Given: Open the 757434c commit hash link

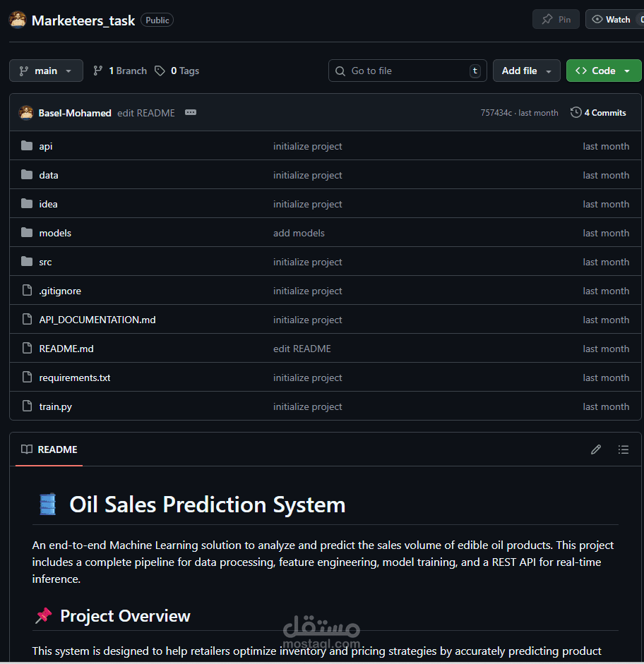Looking at the screenshot, I should point(496,113).
